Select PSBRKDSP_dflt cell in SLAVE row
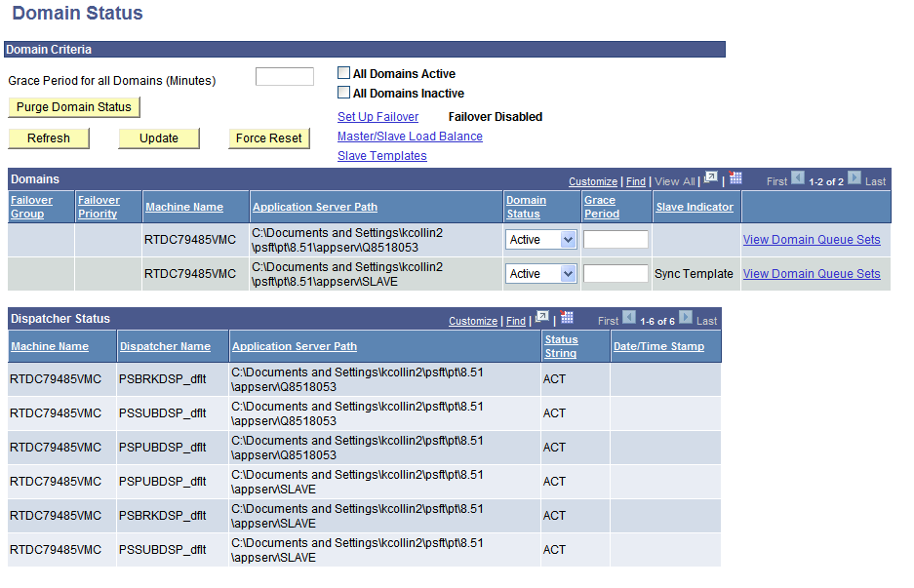This screenshot has height=588, width=914. click(163, 516)
